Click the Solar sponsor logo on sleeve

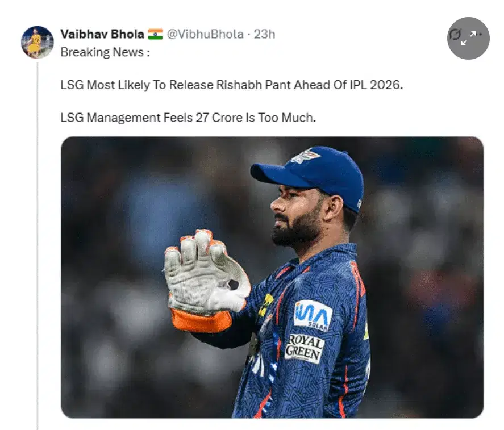tap(313, 316)
